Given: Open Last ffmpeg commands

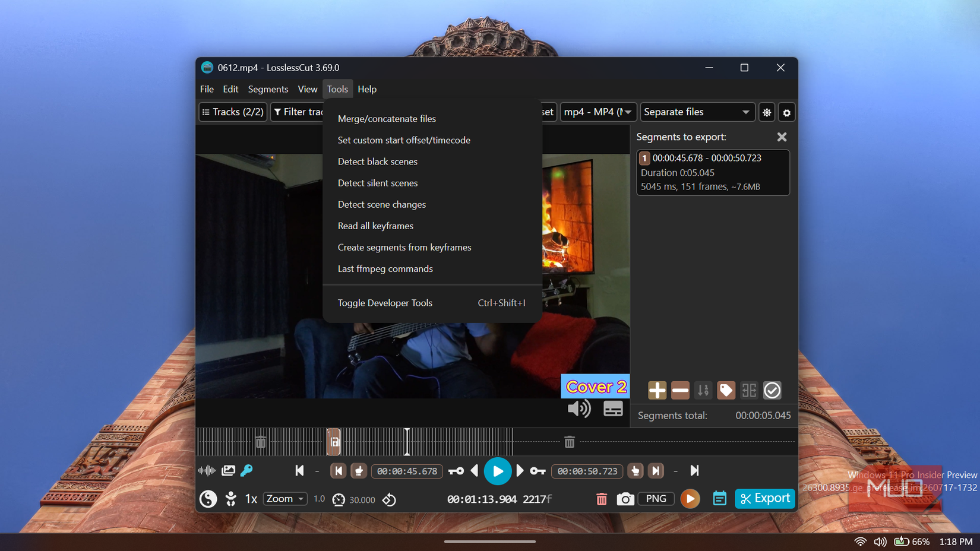Looking at the screenshot, I should click(432, 268).
